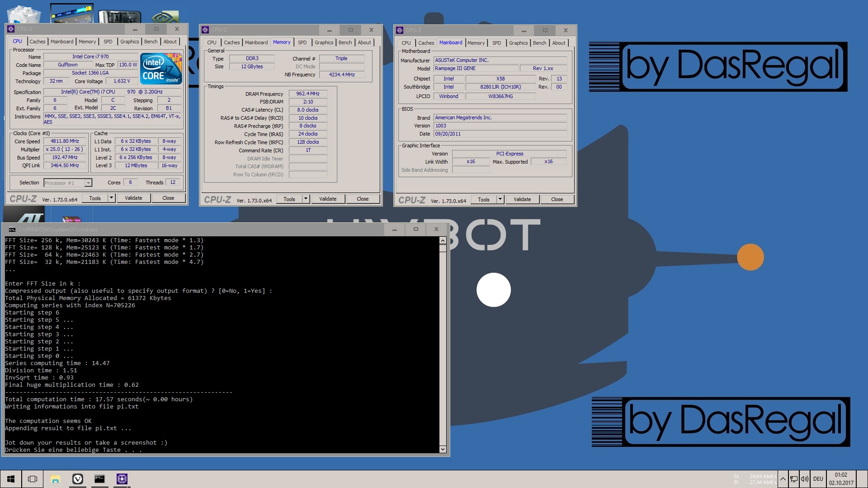Click Validate button in CPU window
Image resolution: width=868 pixels, height=488 pixels.
133,198
